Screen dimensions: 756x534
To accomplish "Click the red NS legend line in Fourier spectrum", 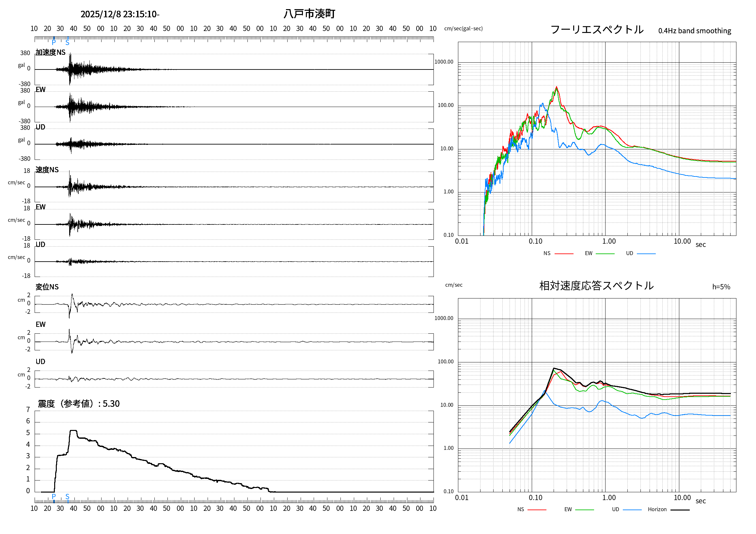I will tap(564, 254).
